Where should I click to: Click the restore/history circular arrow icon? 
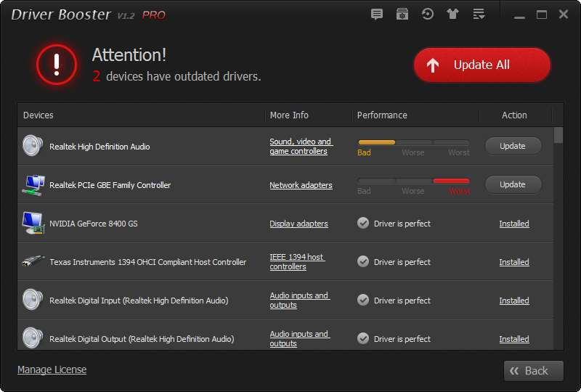pyautogui.click(x=428, y=15)
